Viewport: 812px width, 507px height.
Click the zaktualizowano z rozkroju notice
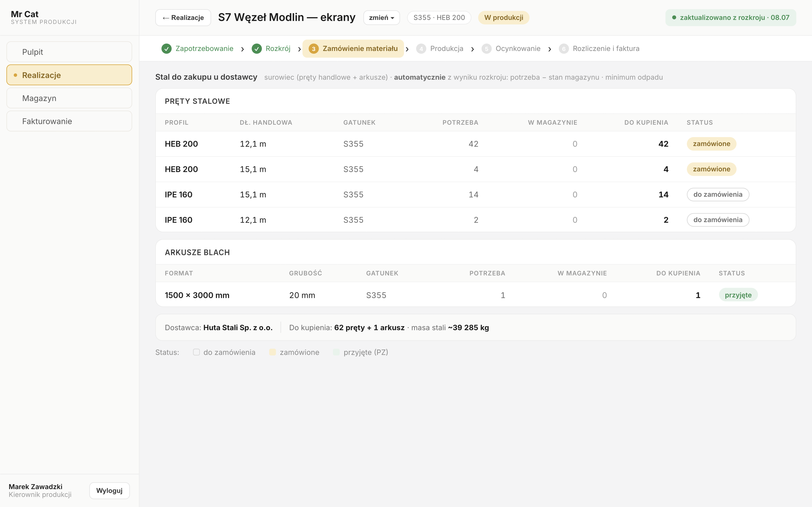(x=731, y=17)
